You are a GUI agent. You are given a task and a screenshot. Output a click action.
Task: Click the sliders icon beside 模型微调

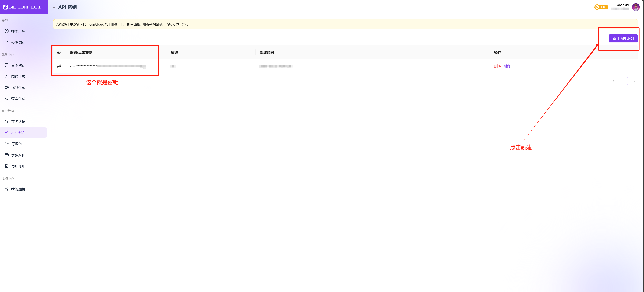pos(7,42)
